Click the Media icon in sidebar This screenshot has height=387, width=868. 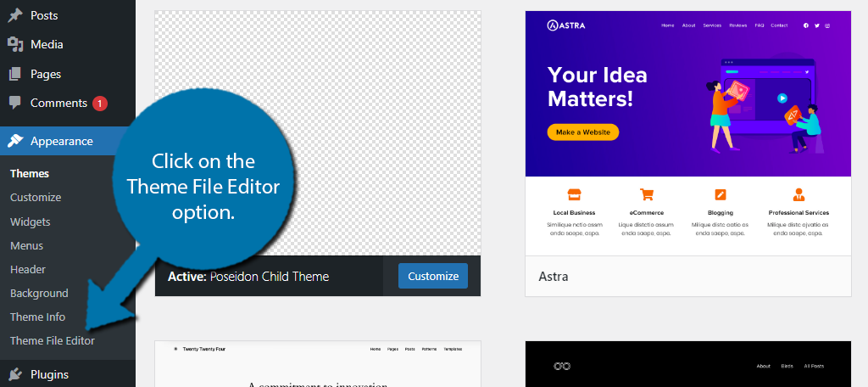tap(15, 44)
